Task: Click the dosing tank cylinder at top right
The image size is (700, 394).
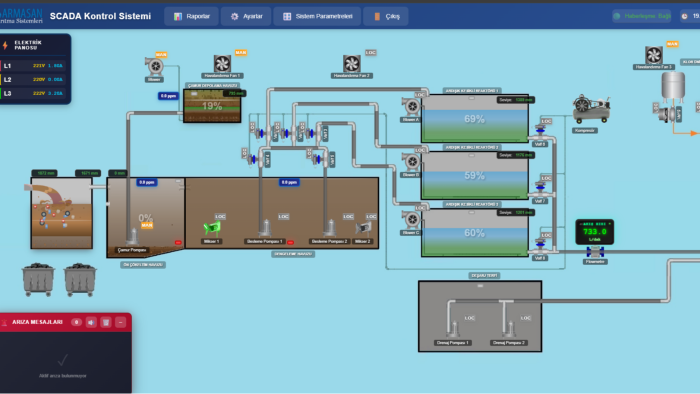Action: (673, 86)
